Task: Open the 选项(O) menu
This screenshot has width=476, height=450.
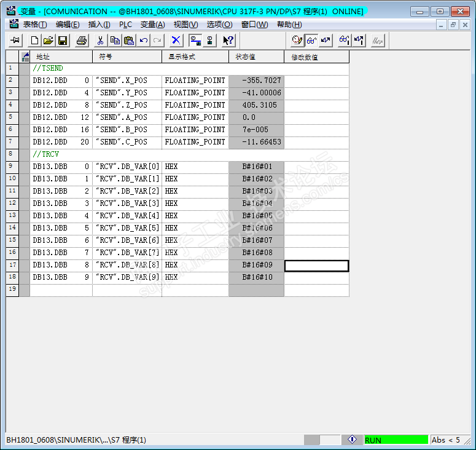Action: (219, 25)
